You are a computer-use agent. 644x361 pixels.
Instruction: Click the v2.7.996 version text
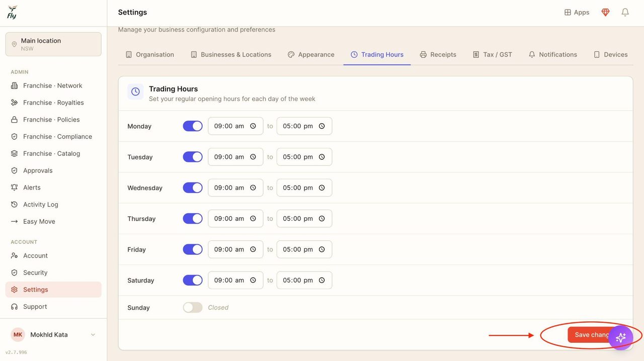[x=16, y=352]
